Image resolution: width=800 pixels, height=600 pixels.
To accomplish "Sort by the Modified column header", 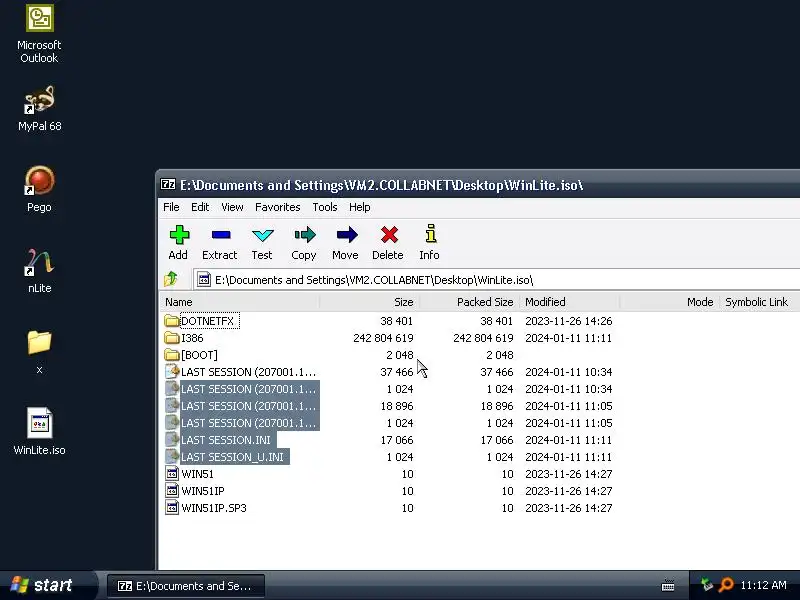I will click(x=569, y=302).
